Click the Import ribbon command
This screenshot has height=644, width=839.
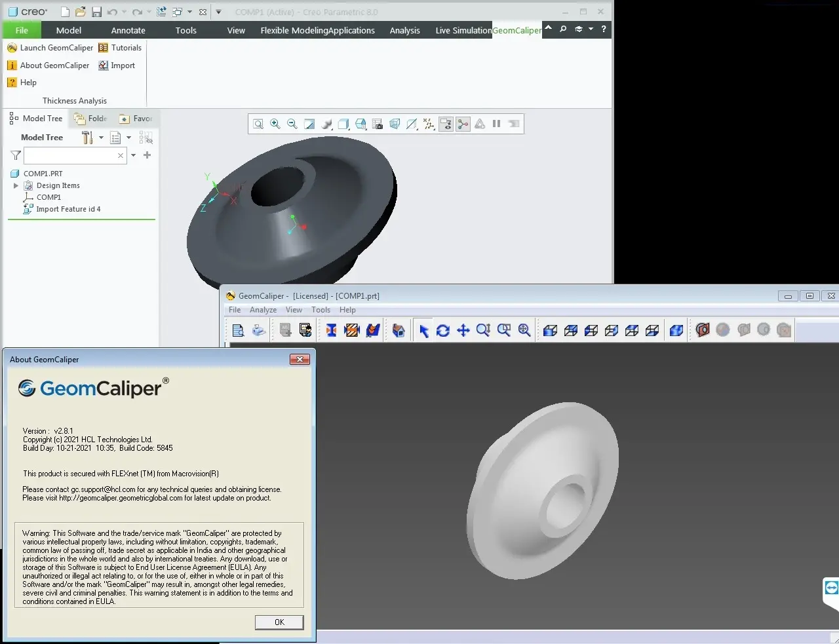[x=117, y=66]
